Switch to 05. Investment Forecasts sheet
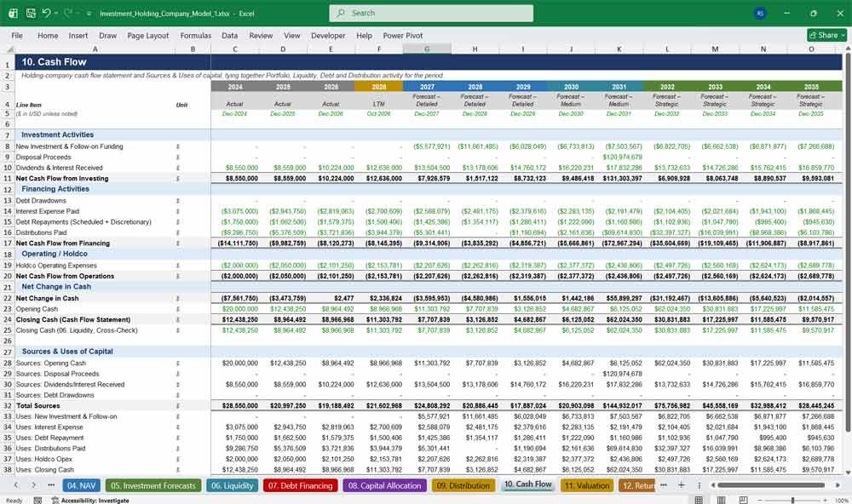 tap(153, 485)
